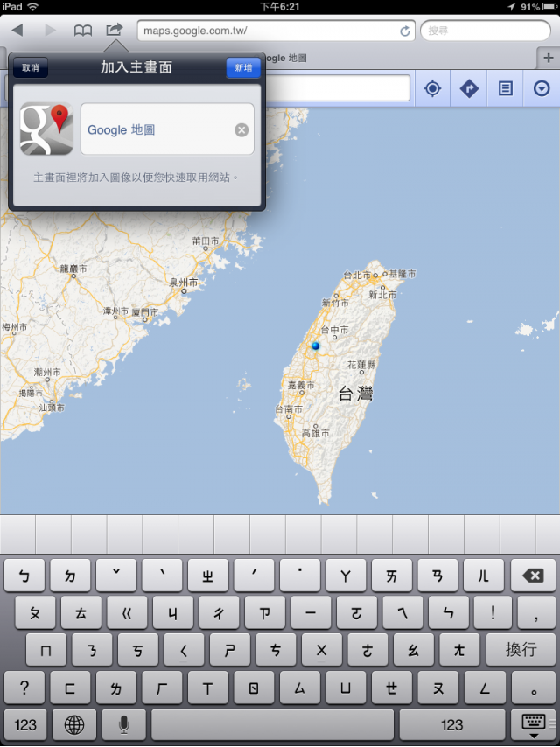Open directions arrow icon

point(469,88)
